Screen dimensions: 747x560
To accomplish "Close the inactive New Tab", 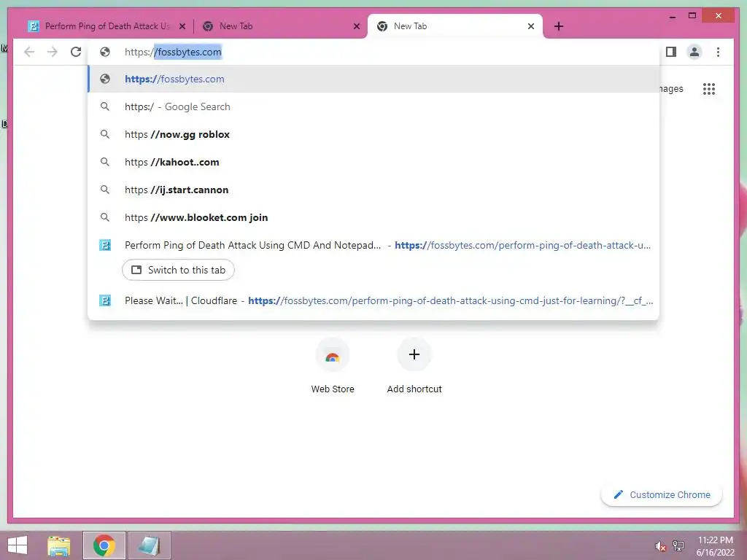I will pos(356,26).
